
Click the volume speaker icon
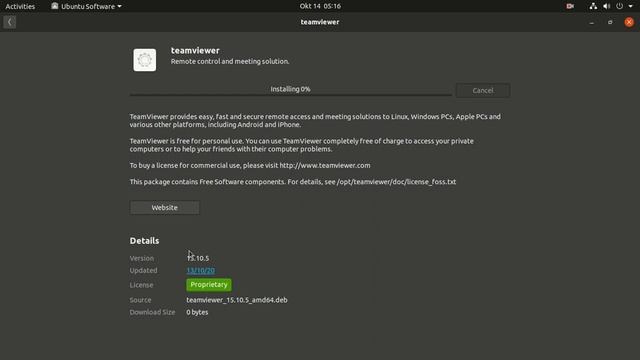(x=607, y=6)
